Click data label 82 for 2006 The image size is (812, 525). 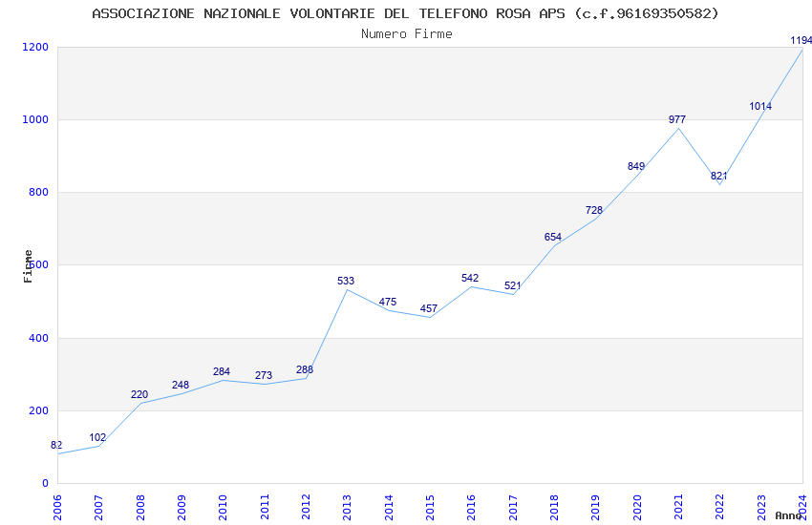56,445
